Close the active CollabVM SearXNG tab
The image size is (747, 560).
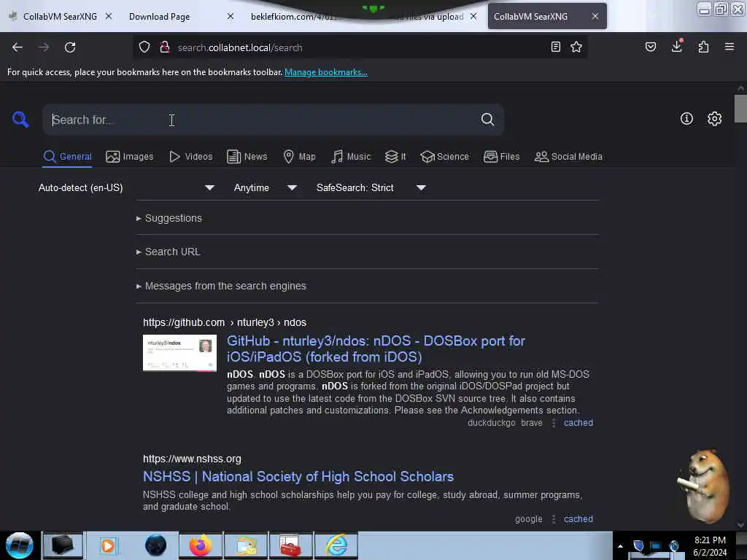pyautogui.click(x=595, y=16)
